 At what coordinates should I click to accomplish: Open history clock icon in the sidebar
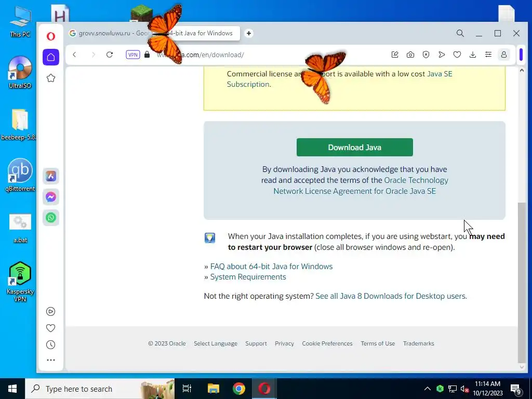coord(50,345)
